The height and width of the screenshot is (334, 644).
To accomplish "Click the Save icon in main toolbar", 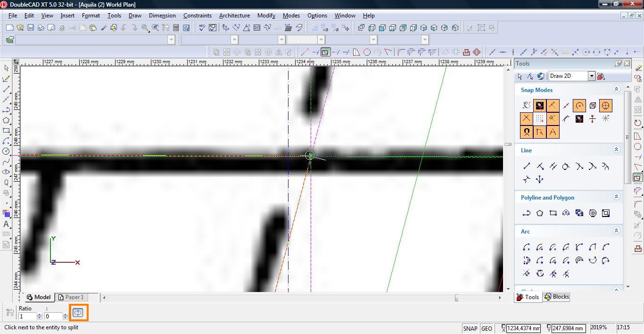I will 30,28.
